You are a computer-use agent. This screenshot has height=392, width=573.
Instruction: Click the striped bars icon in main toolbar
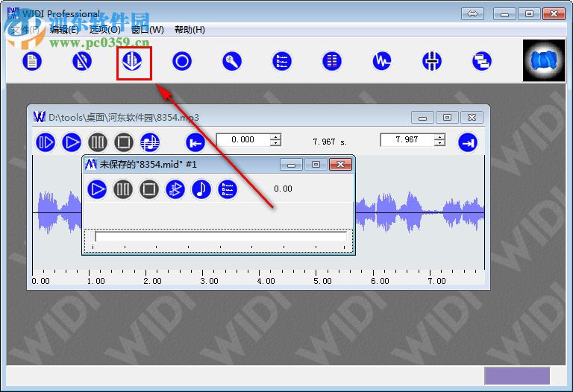(x=332, y=61)
